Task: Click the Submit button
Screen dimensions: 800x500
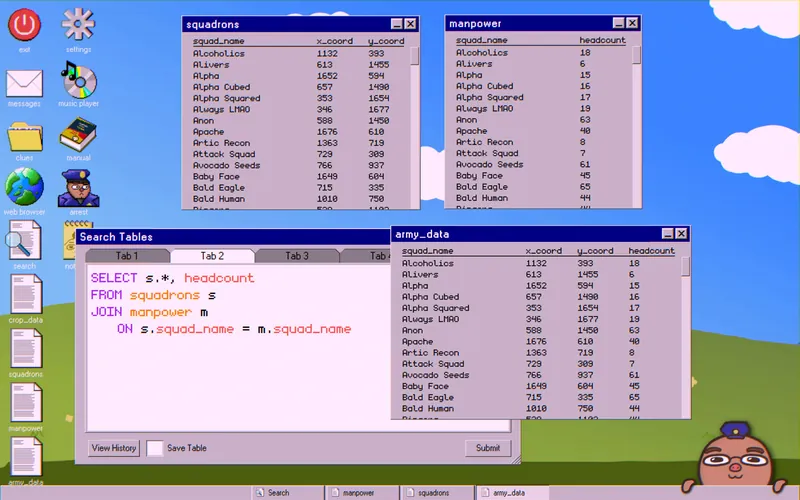Action: tap(488, 448)
